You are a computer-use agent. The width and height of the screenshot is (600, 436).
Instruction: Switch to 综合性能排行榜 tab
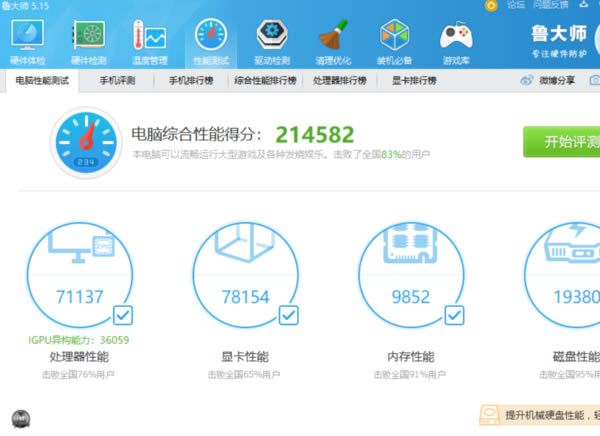(265, 80)
